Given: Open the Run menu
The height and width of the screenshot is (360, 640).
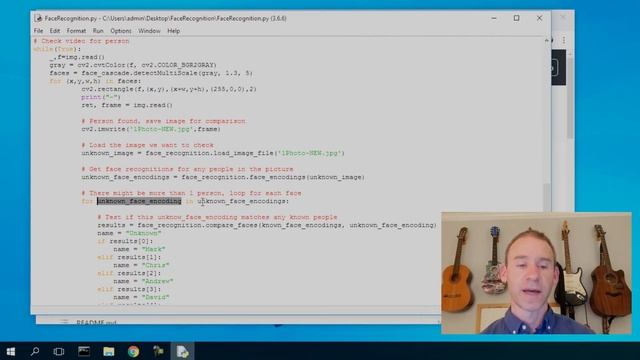Looking at the screenshot, I should coord(98,31).
